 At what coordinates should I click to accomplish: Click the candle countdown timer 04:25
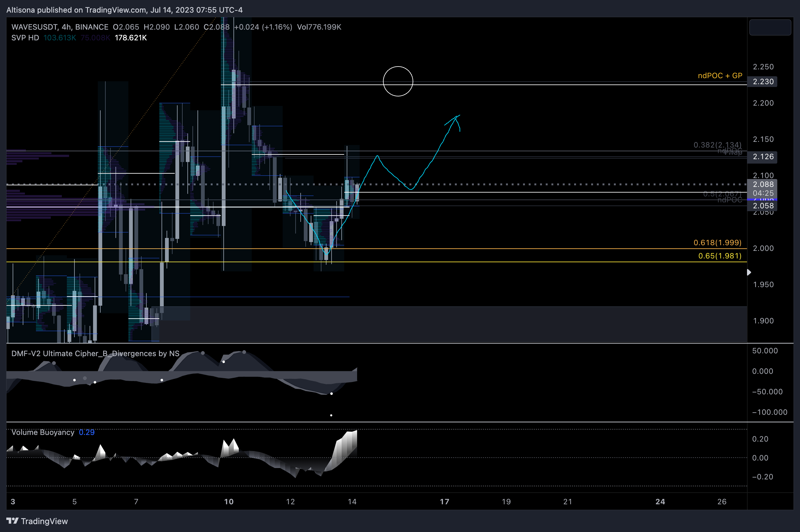[x=763, y=193]
